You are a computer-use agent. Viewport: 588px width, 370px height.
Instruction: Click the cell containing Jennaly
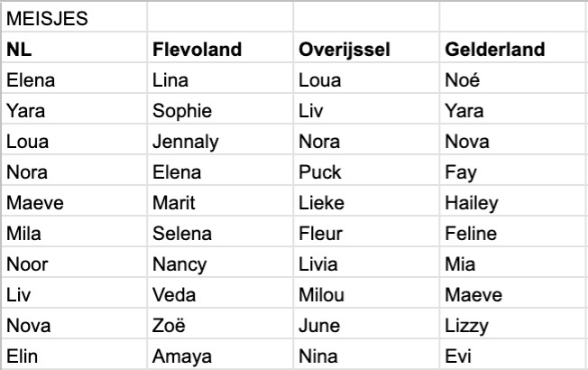pyautogui.click(x=220, y=140)
